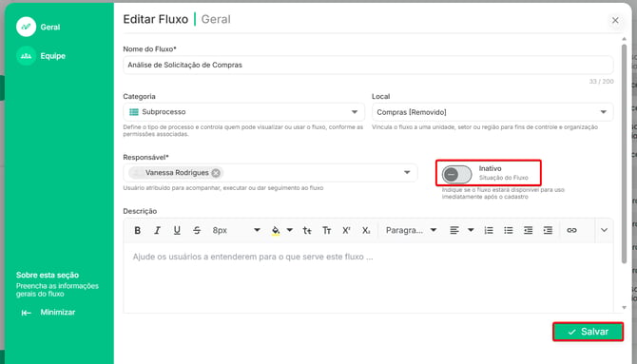Viewport: 637px width, 364px height.
Task: Click the Subprocesso category list icon
Action: click(134, 112)
